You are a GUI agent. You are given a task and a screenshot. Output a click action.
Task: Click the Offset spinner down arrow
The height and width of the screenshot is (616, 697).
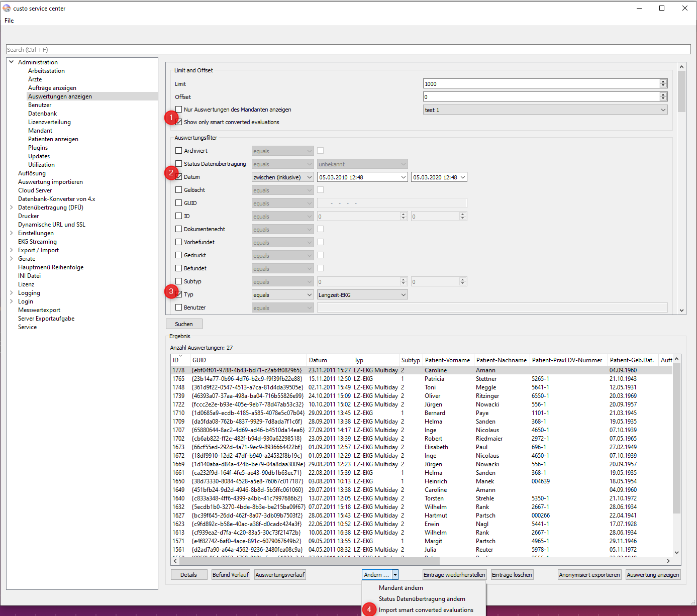click(x=663, y=98)
